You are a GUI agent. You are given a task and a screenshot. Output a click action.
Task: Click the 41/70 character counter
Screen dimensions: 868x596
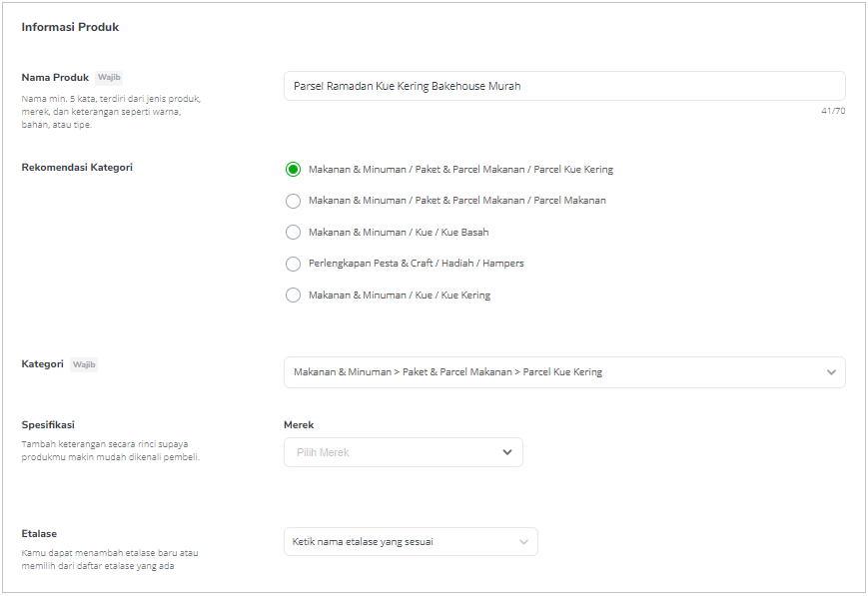833,111
